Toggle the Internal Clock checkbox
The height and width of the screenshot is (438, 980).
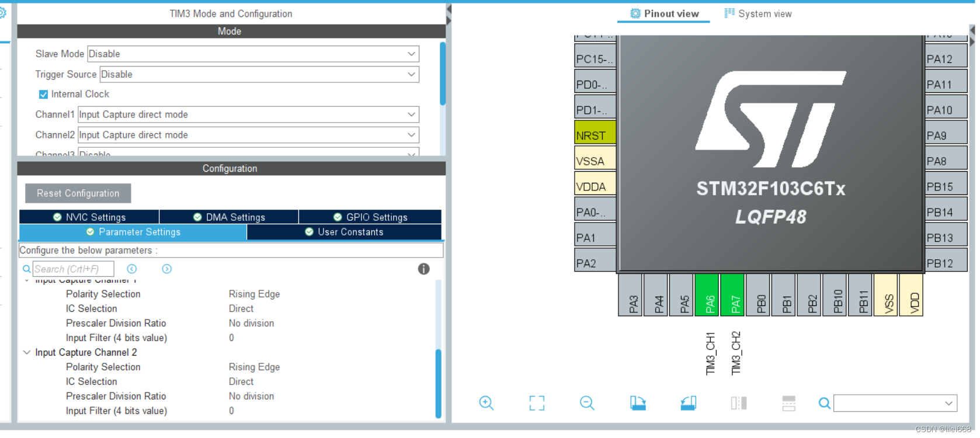(x=43, y=94)
